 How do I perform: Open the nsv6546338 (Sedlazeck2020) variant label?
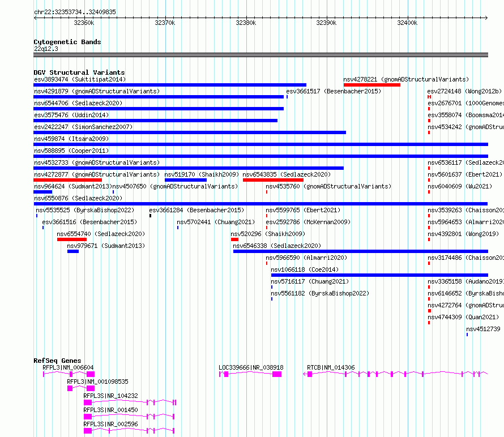pyautogui.click(x=277, y=246)
